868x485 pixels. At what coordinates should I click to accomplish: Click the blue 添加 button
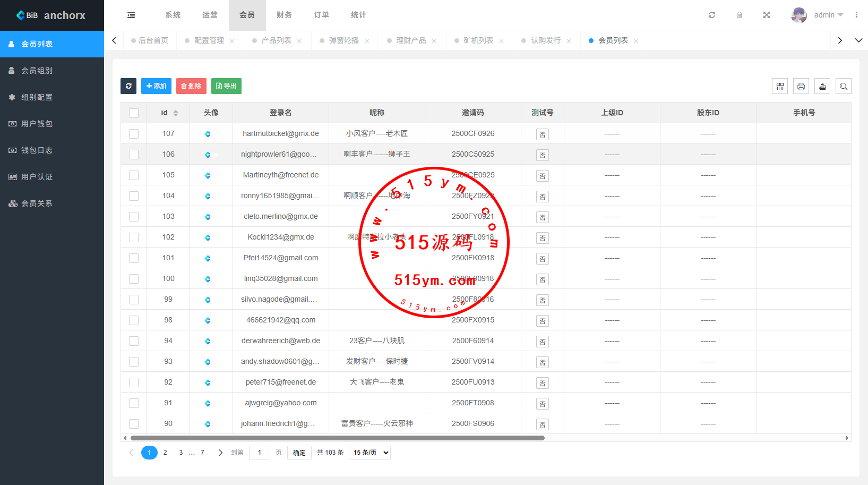pos(156,86)
